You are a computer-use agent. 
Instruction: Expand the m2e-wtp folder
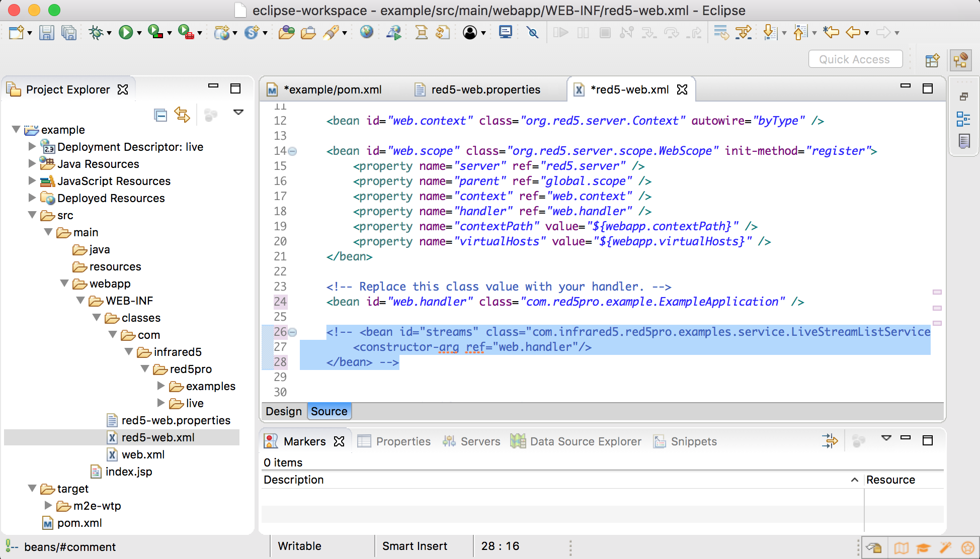[x=48, y=505]
